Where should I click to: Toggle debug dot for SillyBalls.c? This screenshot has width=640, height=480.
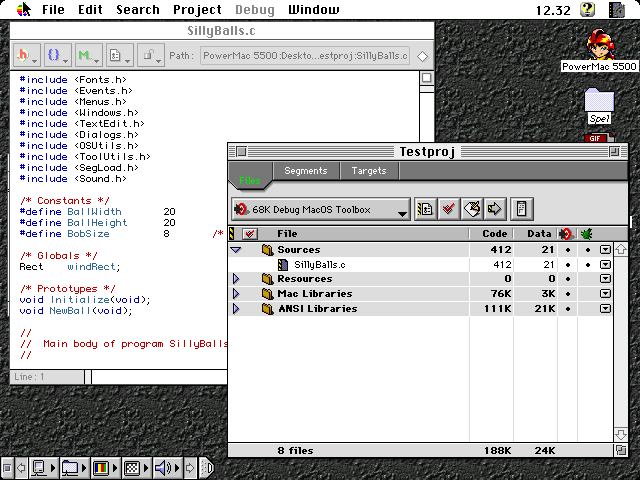click(x=568, y=265)
